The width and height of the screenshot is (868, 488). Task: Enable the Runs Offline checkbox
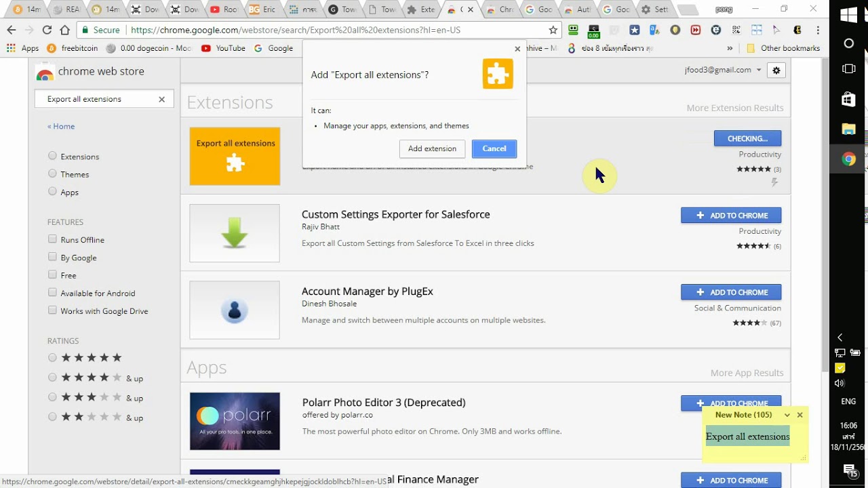click(52, 239)
